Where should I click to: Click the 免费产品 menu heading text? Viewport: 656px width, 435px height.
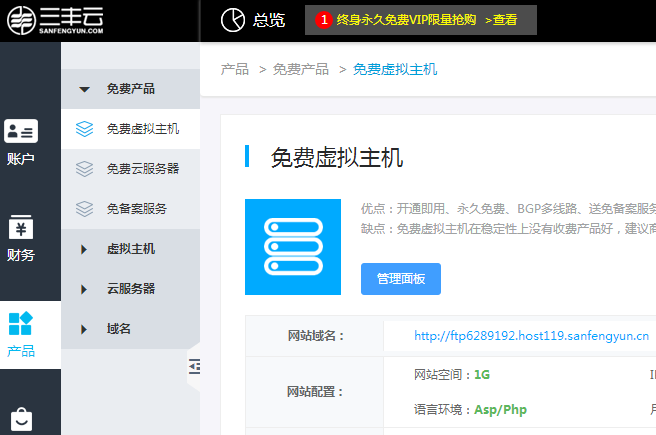(x=131, y=89)
